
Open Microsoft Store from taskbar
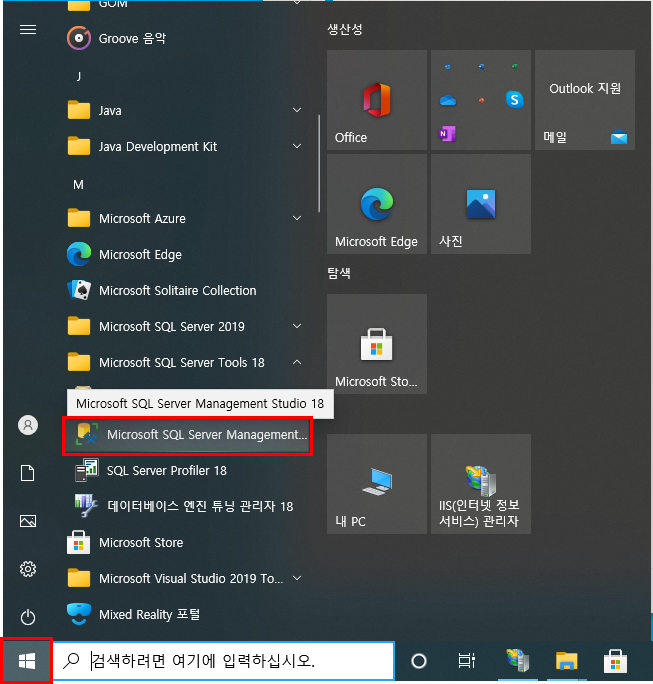coord(615,660)
